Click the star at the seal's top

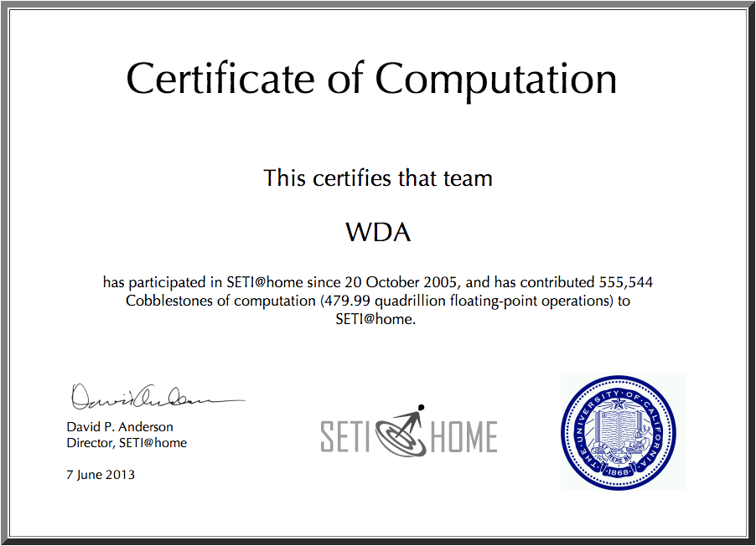point(621,404)
